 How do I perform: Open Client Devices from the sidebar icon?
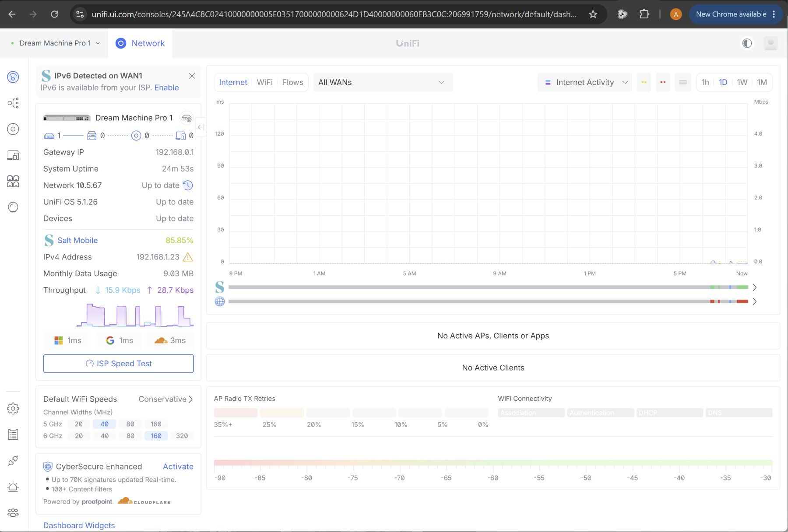13,155
